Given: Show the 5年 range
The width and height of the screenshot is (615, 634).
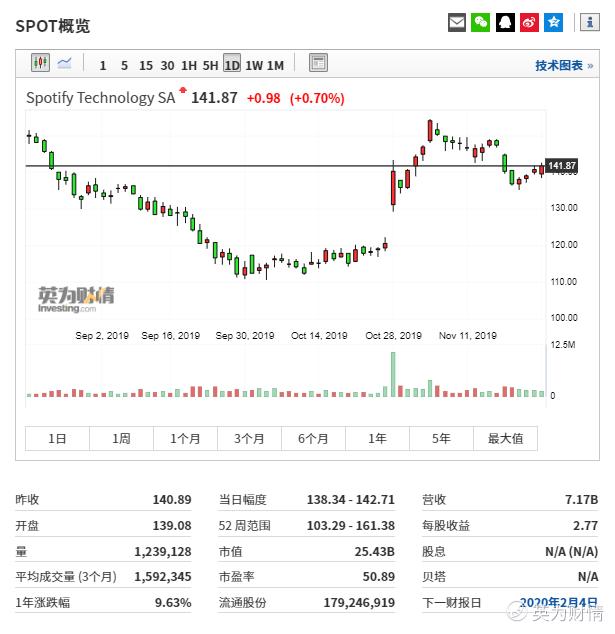Looking at the screenshot, I should click(441, 438).
